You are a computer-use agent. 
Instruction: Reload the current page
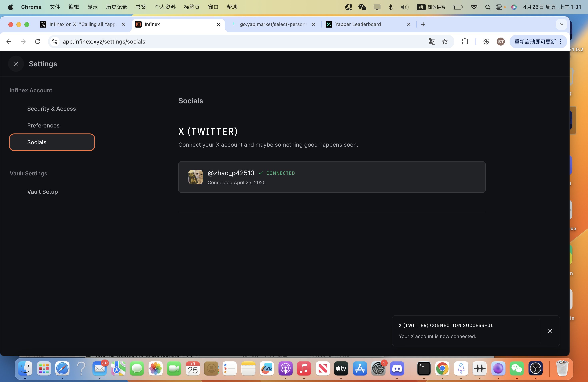coord(38,42)
